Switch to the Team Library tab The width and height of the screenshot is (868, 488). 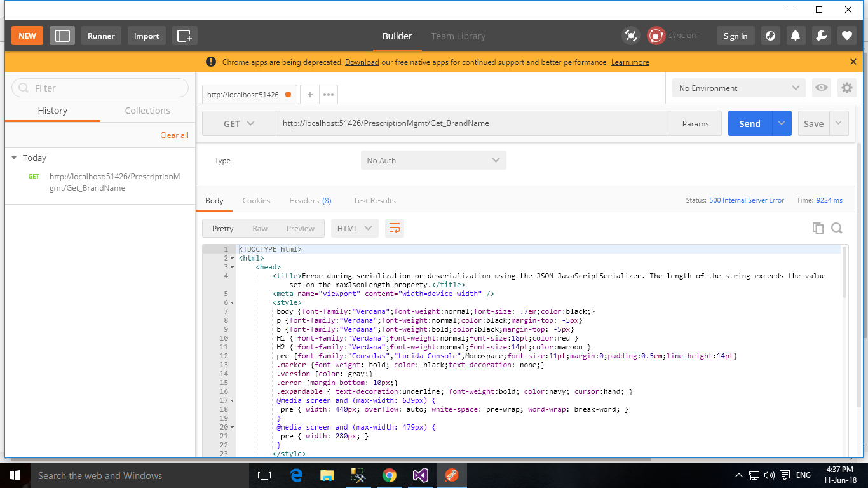coord(458,36)
